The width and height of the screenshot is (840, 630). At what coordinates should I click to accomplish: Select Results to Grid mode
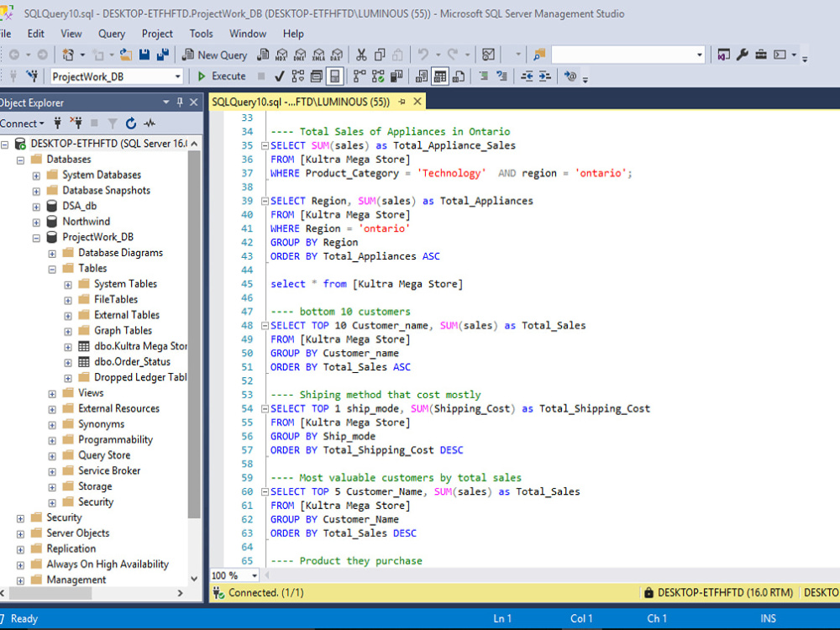(x=440, y=76)
